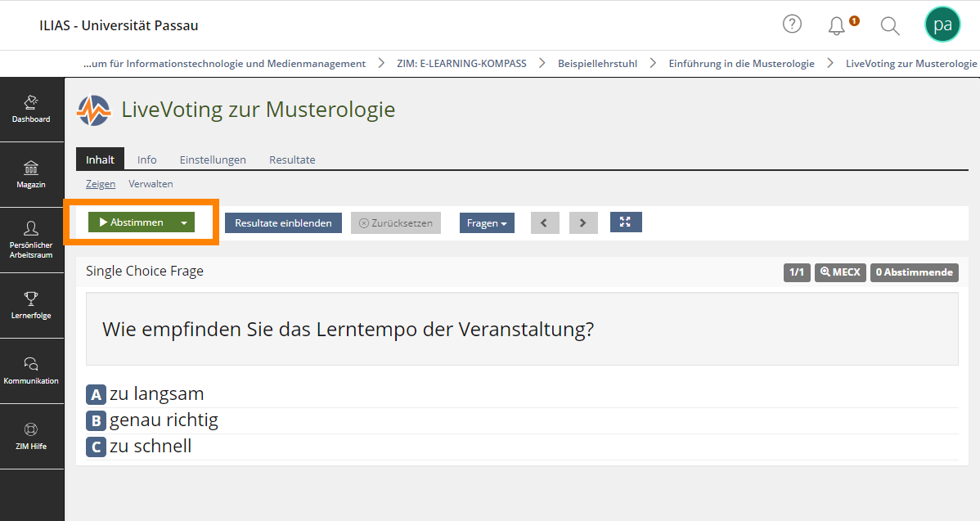Image resolution: width=980 pixels, height=521 pixels.
Task: Click the answer B letter badge
Action: [96, 420]
